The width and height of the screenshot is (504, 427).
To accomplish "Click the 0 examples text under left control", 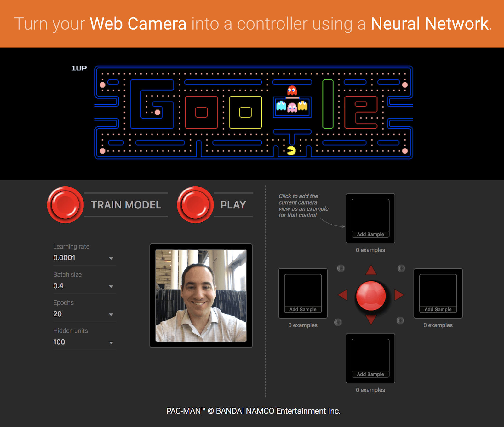I will click(303, 325).
